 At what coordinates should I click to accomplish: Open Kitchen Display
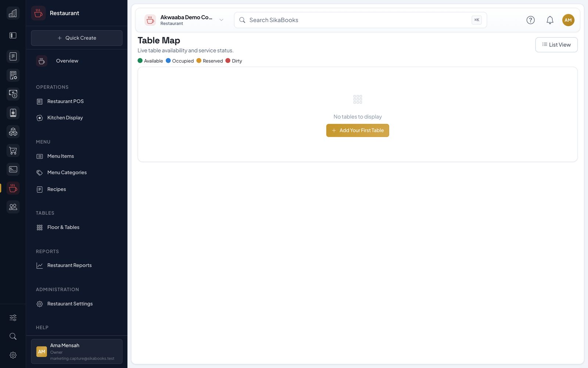pyautogui.click(x=77, y=118)
